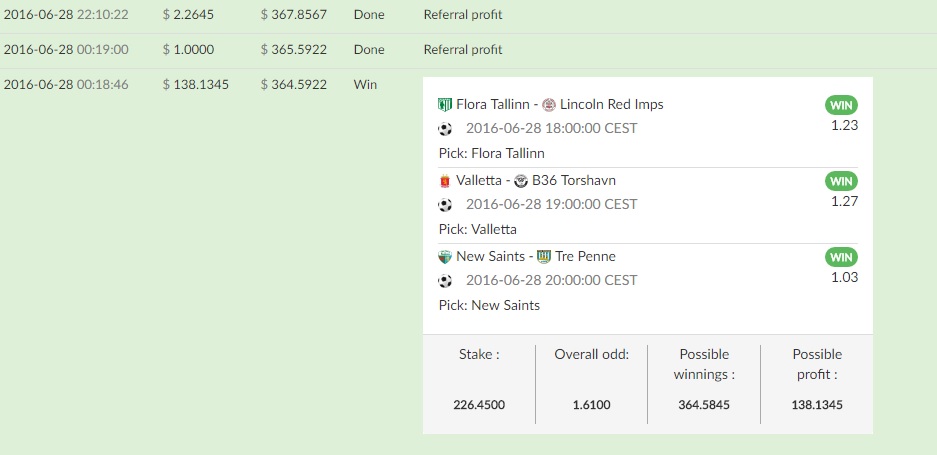Screen dimensions: 937x455
Task: Click soccer ball icon beside 19:00:00 CEST
Action: tap(445, 204)
